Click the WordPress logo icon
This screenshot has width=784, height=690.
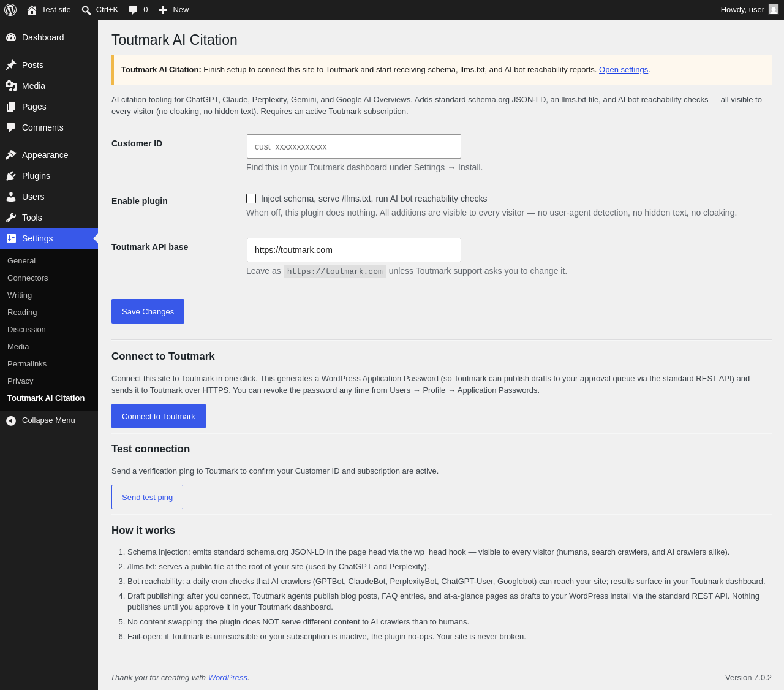pyautogui.click(x=10, y=10)
